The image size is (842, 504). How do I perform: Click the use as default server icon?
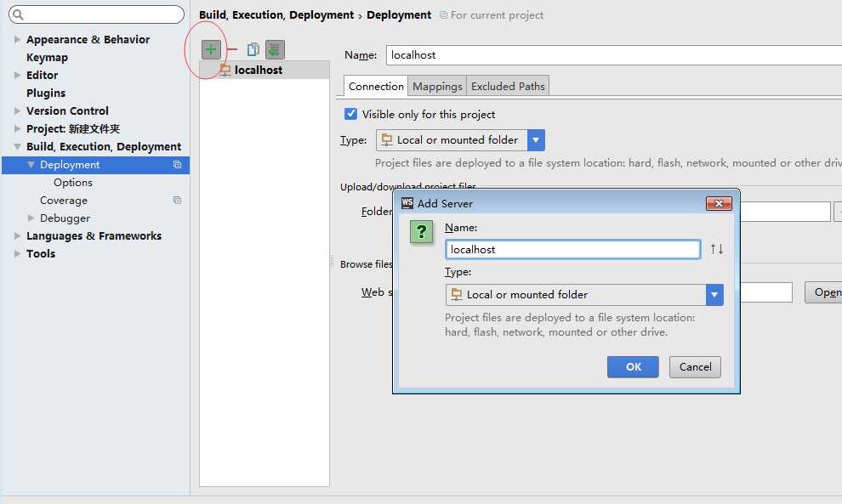(x=275, y=49)
